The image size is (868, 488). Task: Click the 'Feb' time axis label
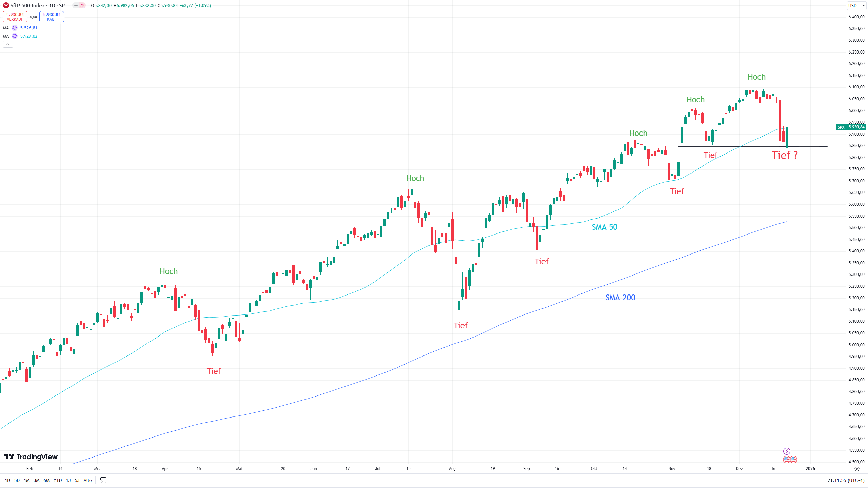coord(30,469)
